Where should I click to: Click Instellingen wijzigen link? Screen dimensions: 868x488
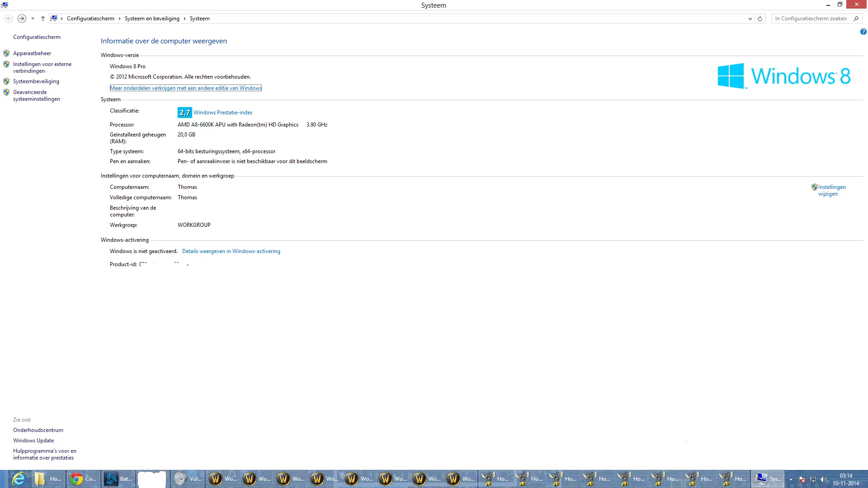point(831,190)
